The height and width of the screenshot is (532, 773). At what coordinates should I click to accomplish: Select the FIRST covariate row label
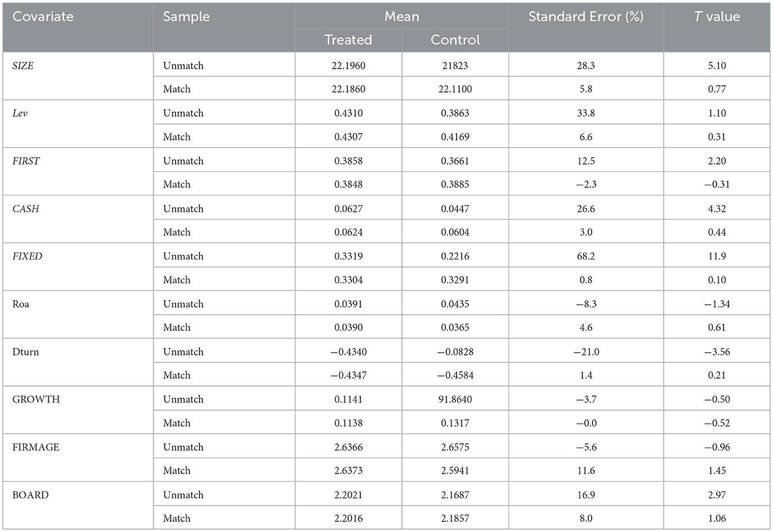(x=26, y=161)
